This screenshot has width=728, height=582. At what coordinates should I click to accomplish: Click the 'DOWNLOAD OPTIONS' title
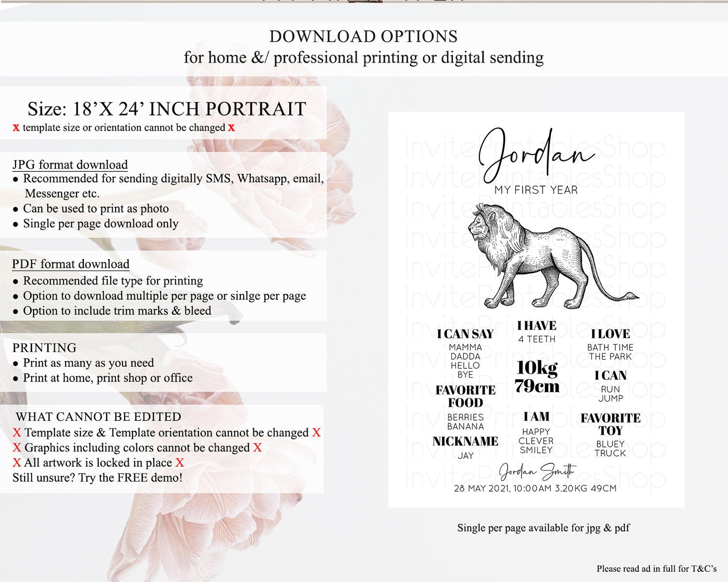[x=363, y=36]
